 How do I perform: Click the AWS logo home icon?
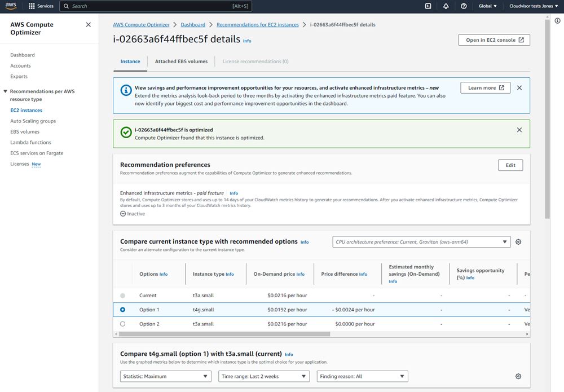(x=11, y=6)
